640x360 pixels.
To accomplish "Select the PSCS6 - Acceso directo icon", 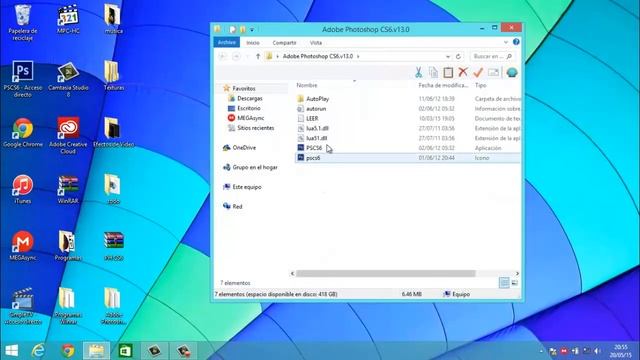I will [x=23, y=79].
